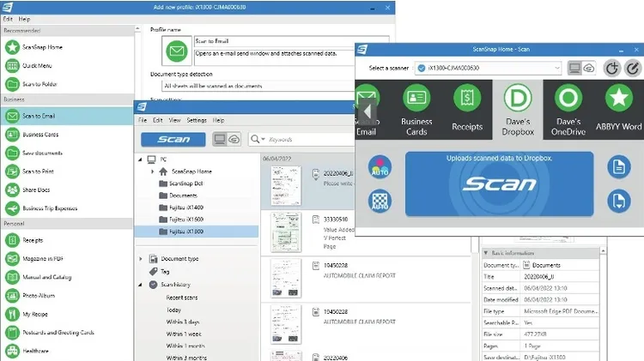
Task: Collapse the Scan history node
Action: pos(140,285)
